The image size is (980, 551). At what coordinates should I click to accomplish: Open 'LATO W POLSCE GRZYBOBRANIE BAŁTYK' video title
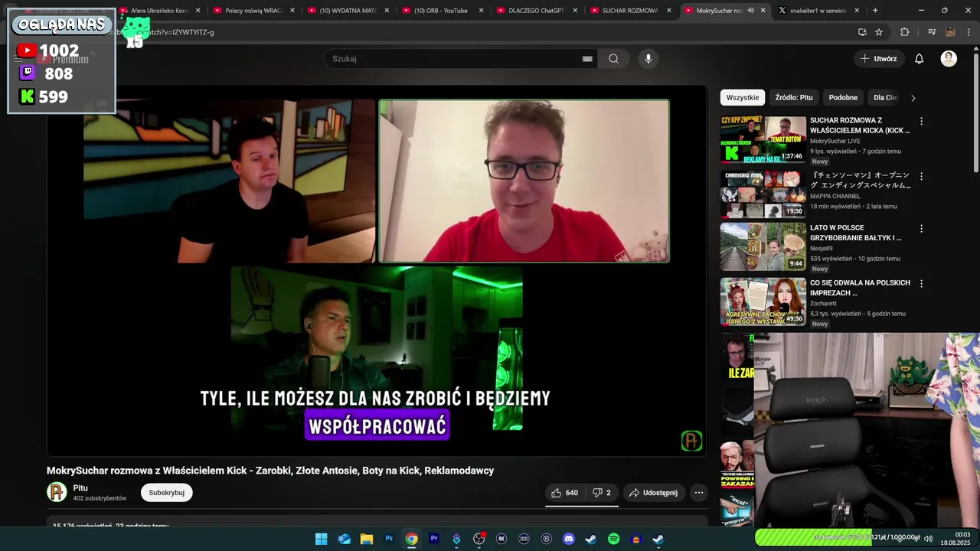(856, 233)
